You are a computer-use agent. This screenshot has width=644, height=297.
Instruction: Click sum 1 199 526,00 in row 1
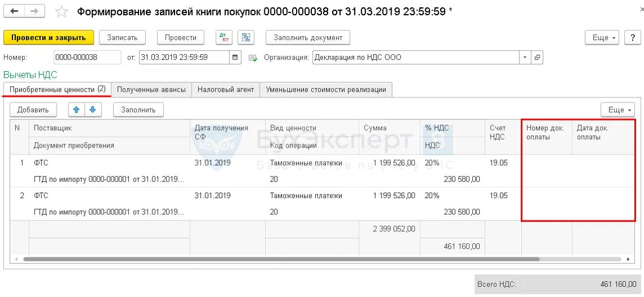tap(394, 163)
